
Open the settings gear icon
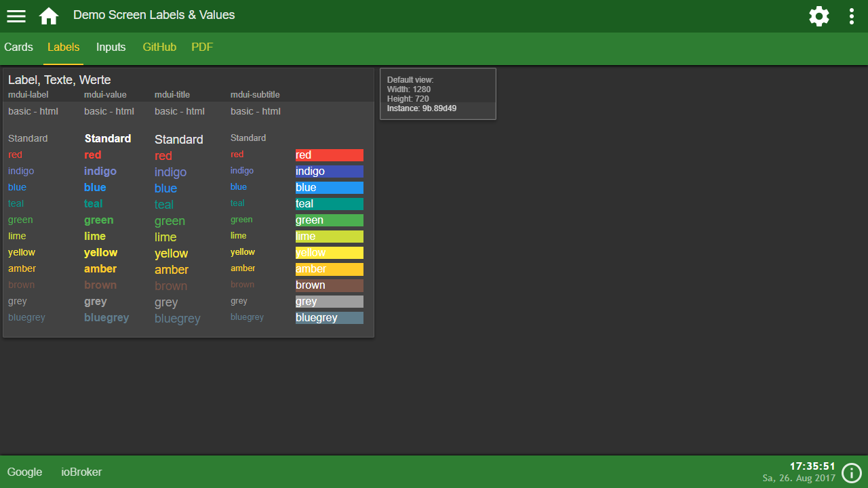[819, 16]
